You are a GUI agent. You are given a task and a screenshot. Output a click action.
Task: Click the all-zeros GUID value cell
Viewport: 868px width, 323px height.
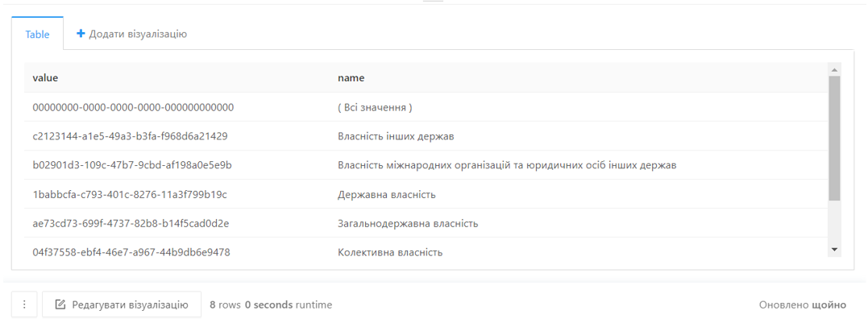click(x=133, y=107)
